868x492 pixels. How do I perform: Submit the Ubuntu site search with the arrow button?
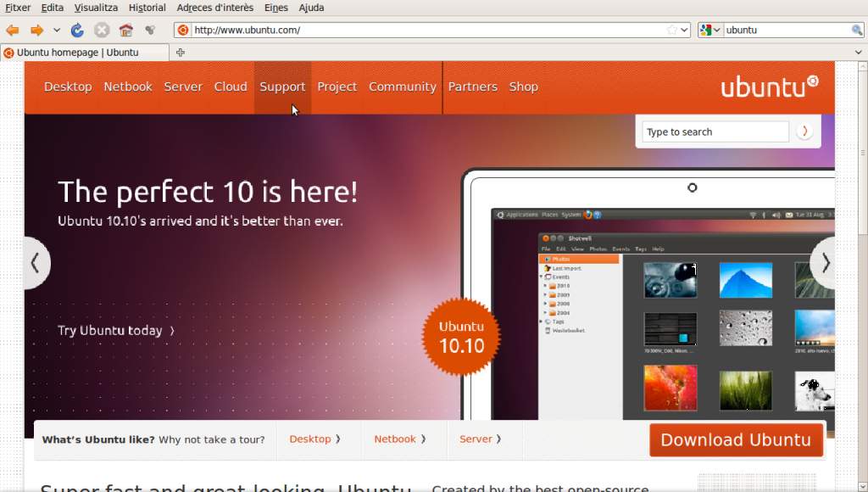click(804, 131)
